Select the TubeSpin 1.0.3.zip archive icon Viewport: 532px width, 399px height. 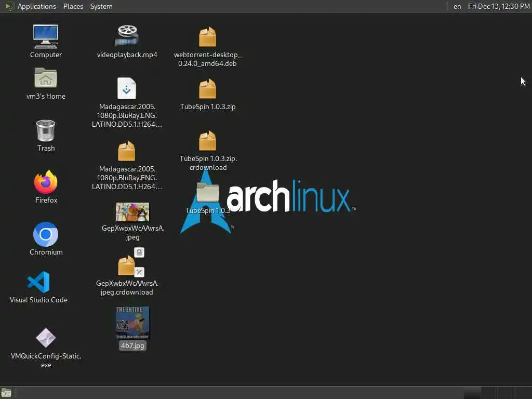pos(207,88)
